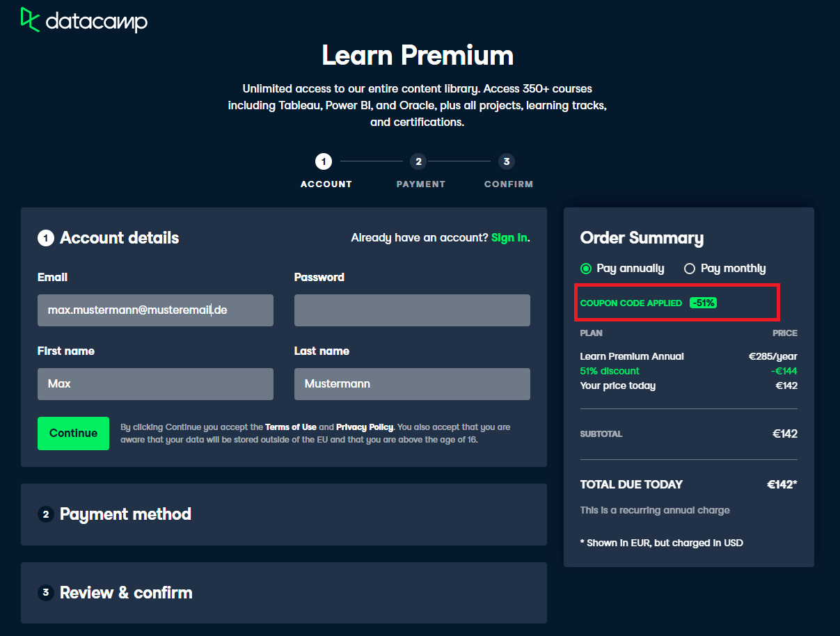Open the Privacy Policy link
This screenshot has height=636, width=840.
(x=365, y=427)
